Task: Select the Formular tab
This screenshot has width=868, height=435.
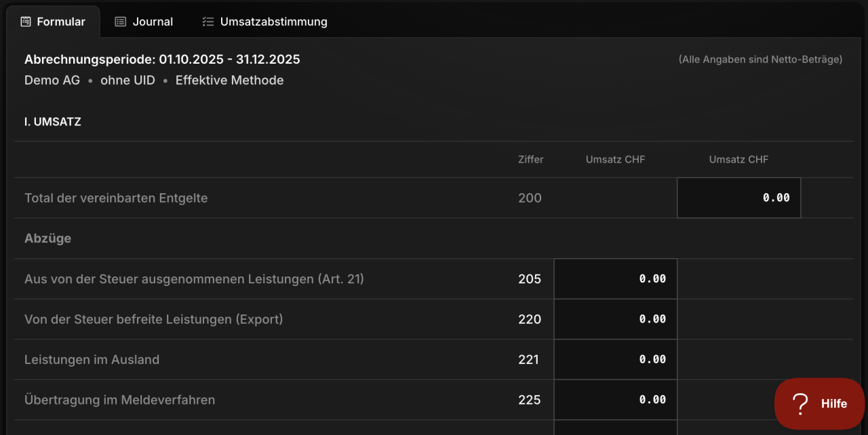Action: coord(53,22)
